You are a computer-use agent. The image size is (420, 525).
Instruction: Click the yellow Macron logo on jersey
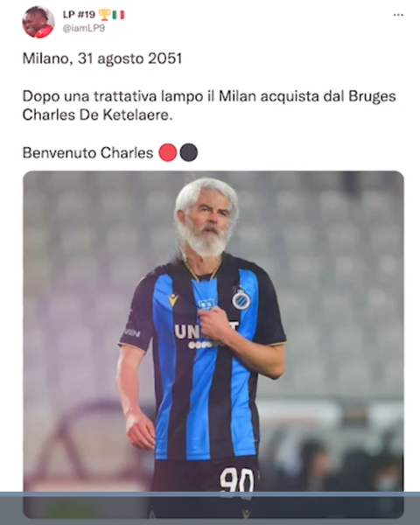[x=173, y=300]
